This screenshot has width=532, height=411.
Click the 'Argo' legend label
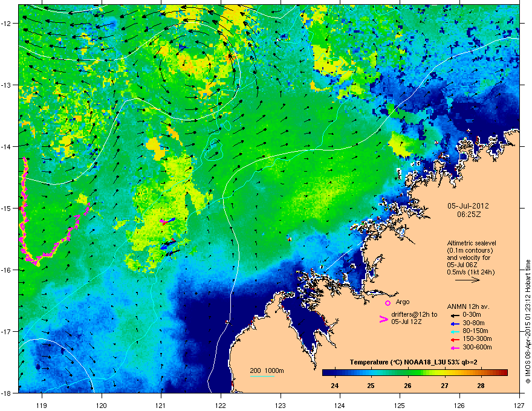(x=403, y=302)
